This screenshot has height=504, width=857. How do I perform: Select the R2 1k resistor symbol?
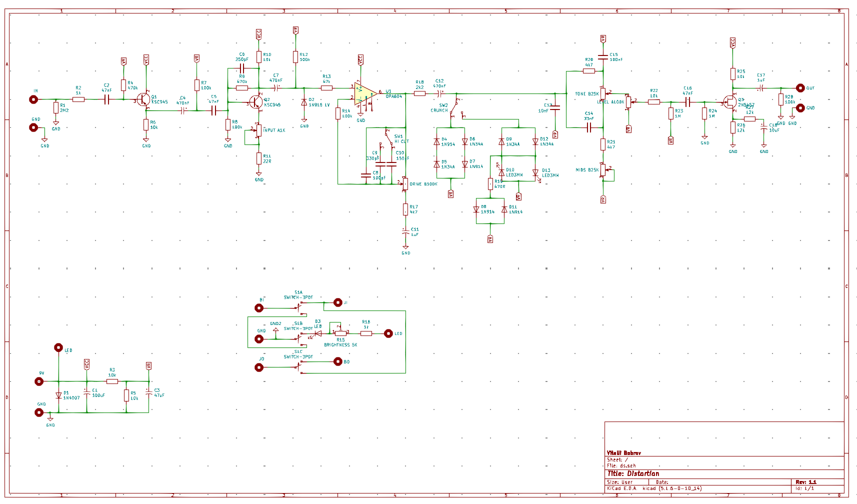click(x=78, y=99)
